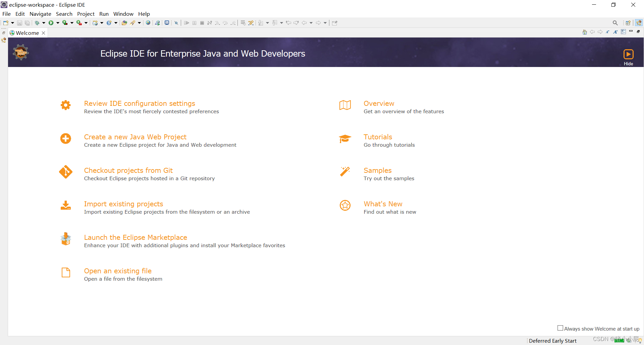Viewport: 644px width, 345px height.
Task: Click the Customize page icon
Action: point(623,32)
